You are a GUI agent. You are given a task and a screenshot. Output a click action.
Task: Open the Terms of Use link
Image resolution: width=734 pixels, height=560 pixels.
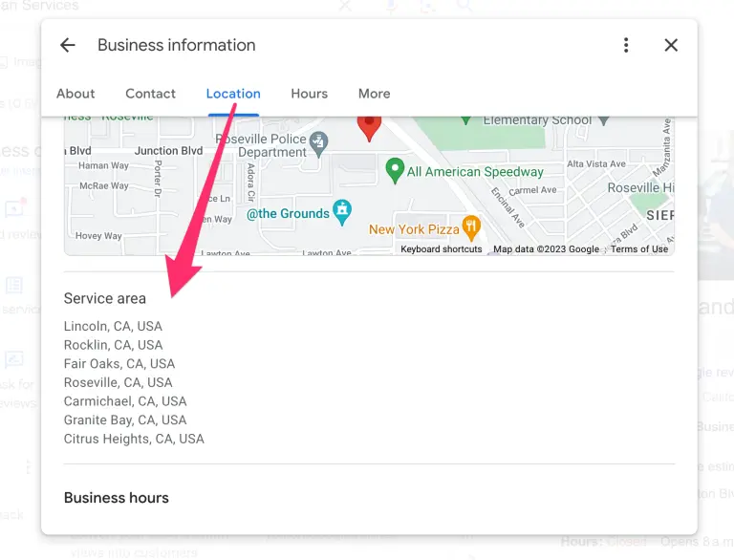tap(639, 249)
